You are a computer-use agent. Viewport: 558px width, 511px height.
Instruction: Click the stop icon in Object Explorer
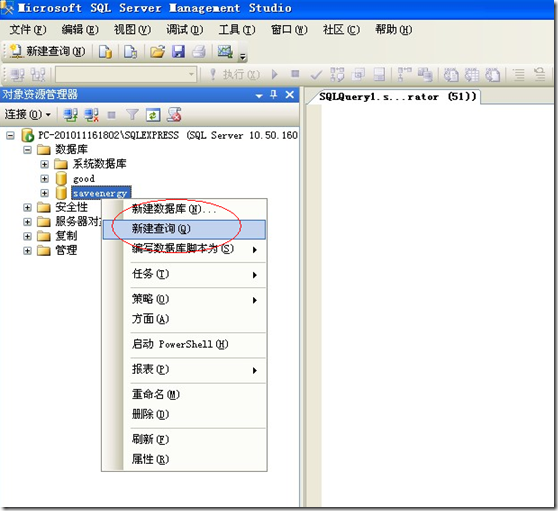112,115
